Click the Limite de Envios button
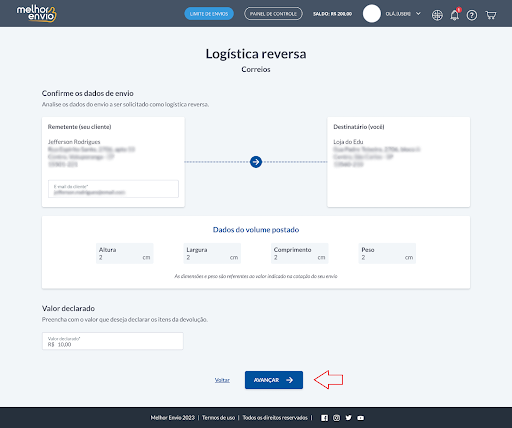This screenshot has width=512, height=428. click(209, 14)
